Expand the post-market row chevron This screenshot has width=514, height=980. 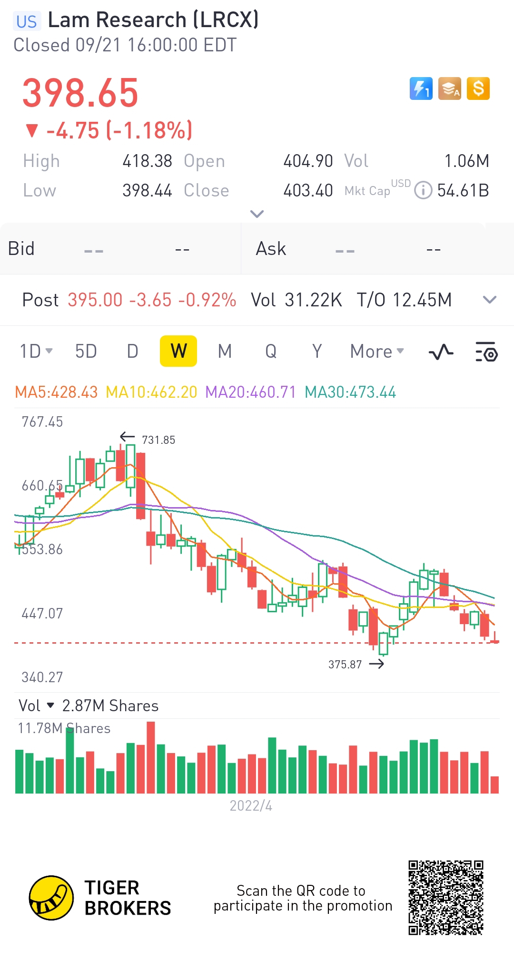coord(490,300)
